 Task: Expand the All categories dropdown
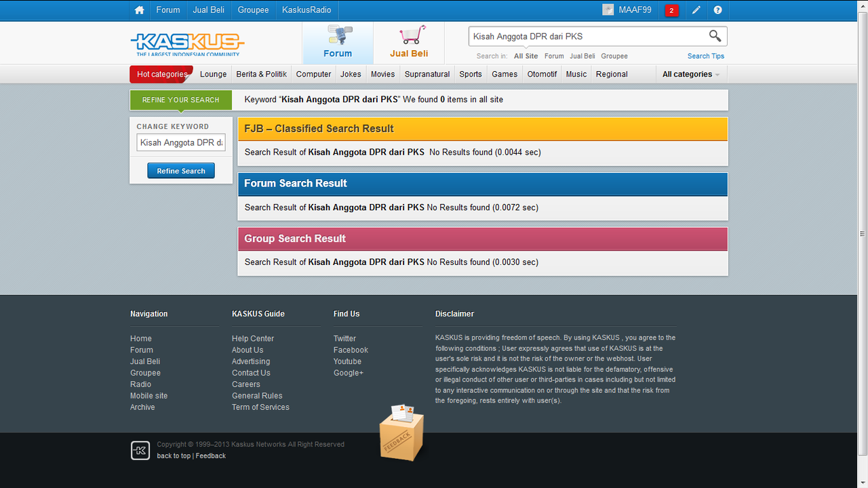pyautogui.click(x=691, y=75)
